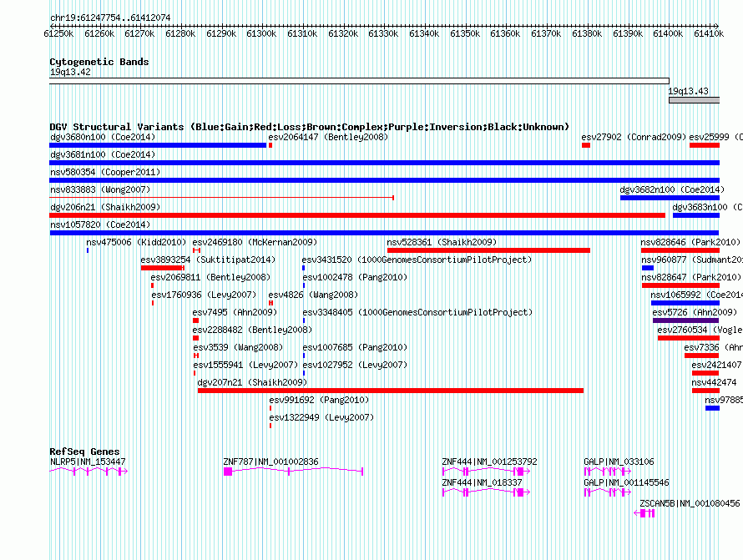Image resolution: width=743 pixels, height=560 pixels.
Task: Click esv7495 (Ahn2009) label
Action: (x=235, y=312)
